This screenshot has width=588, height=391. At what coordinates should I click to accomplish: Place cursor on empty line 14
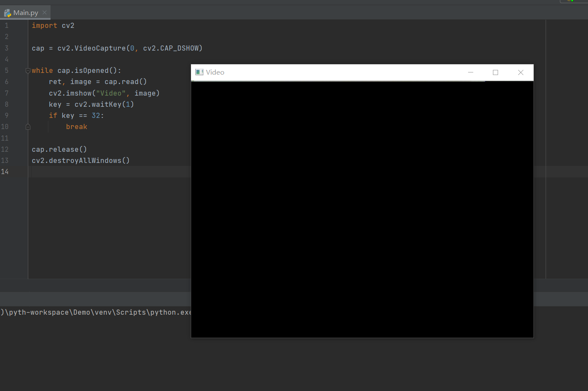click(x=110, y=172)
